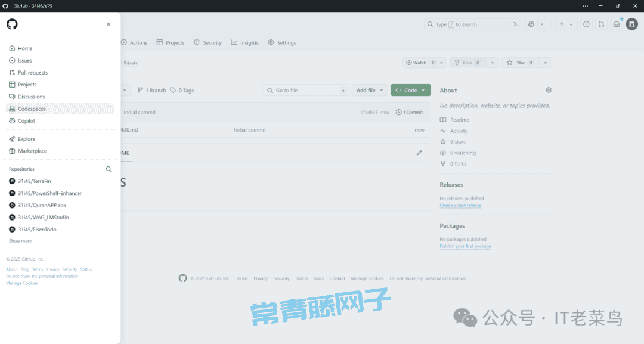Click the Copilot icon in header
Screen dimensions: 644x344
click(x=531, y=24)
